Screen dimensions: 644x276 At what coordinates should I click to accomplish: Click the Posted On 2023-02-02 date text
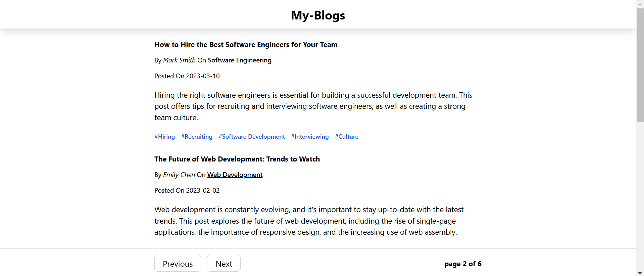point(187,190)
